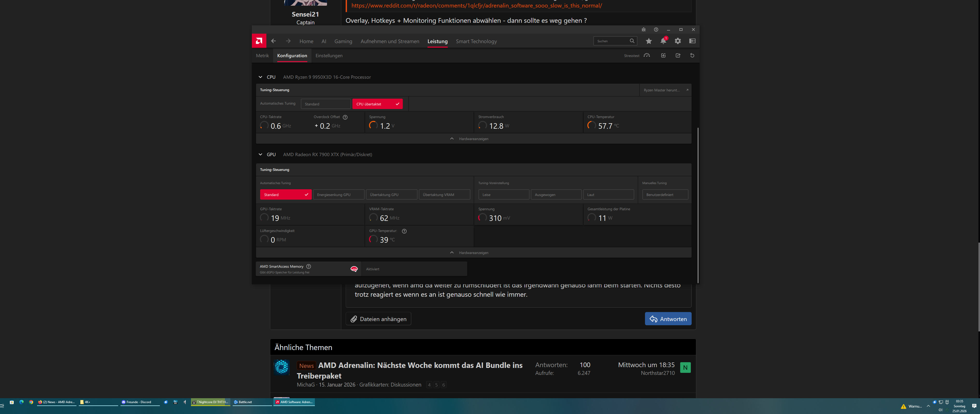980x414 pixels.
Task: Open favorites via the star icon
Action: tap(649, 41)
